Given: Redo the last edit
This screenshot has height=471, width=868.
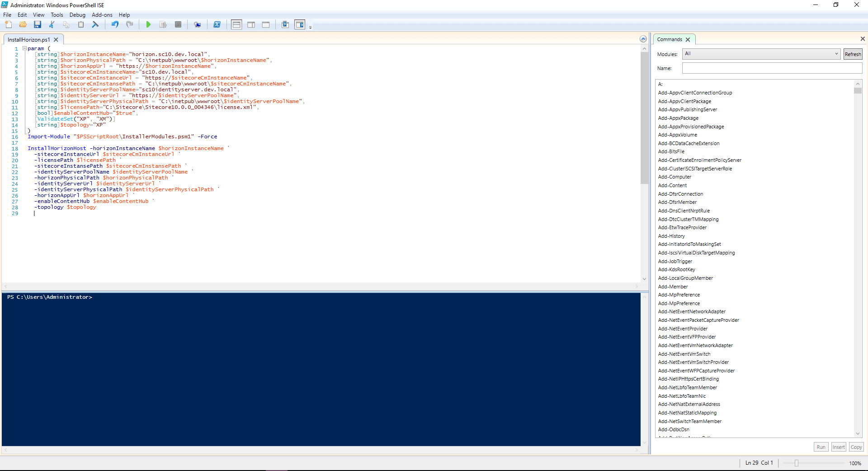Looking at the screenshot, I should point(130,24).
